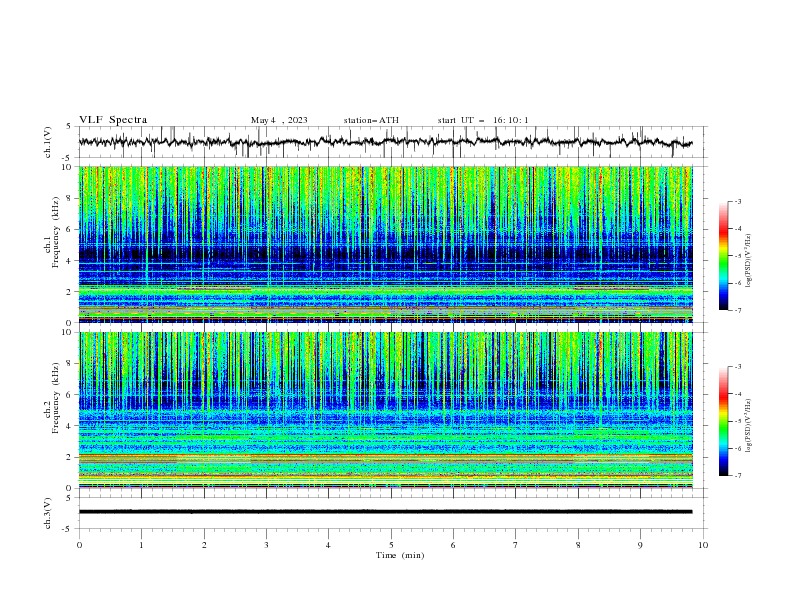Click the "station=ATH" label

[x=371, y=120]
